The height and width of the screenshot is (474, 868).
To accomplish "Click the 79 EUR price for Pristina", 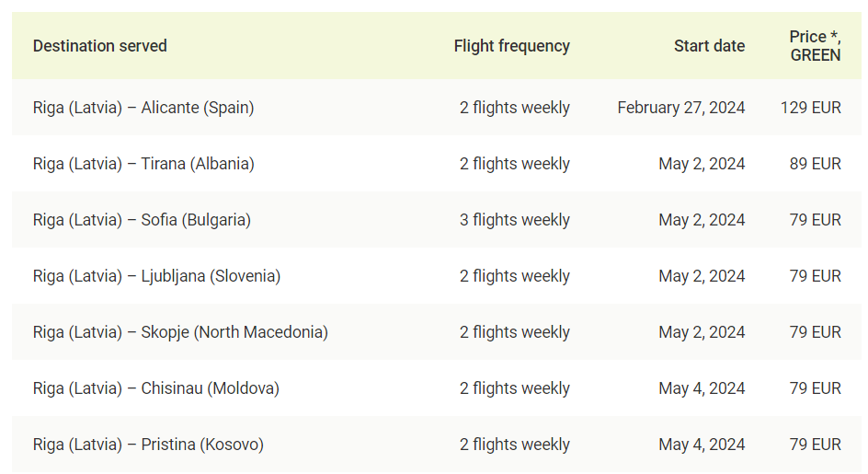I will tap(815, 445).
